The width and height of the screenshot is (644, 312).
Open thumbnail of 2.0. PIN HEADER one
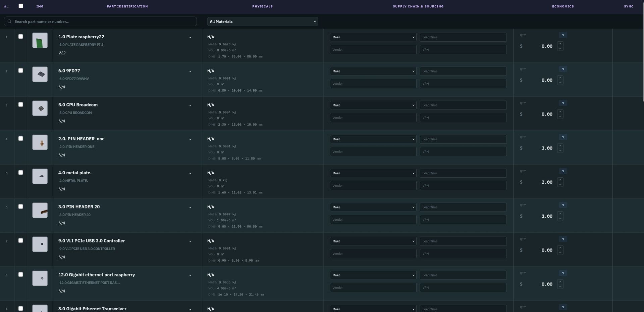point(40,142)
